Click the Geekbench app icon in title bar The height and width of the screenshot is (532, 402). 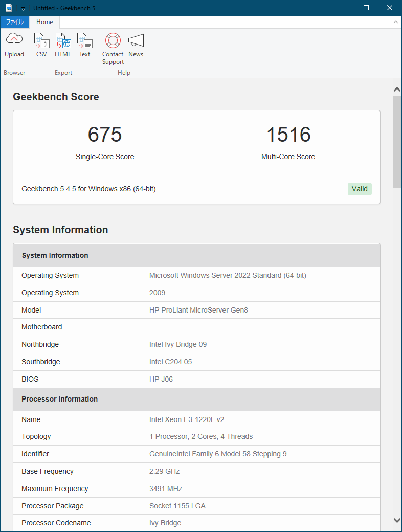click(9, 8)
